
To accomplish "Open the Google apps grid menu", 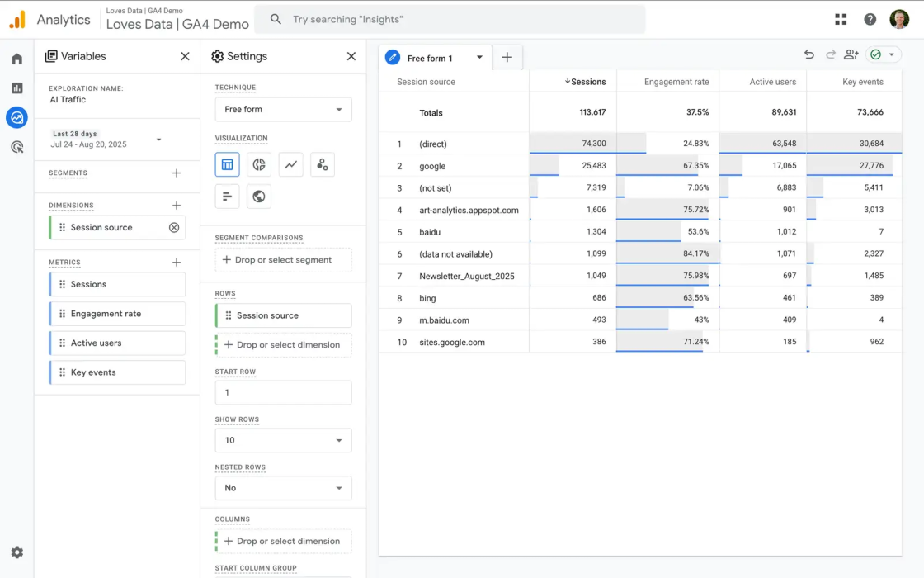I will click(840, 18).
